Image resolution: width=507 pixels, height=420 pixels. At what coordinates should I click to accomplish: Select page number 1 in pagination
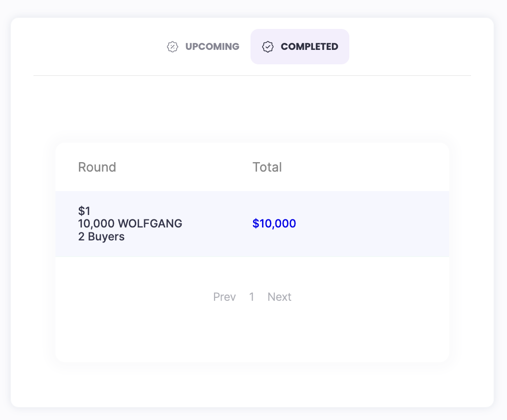click(252, 297)
